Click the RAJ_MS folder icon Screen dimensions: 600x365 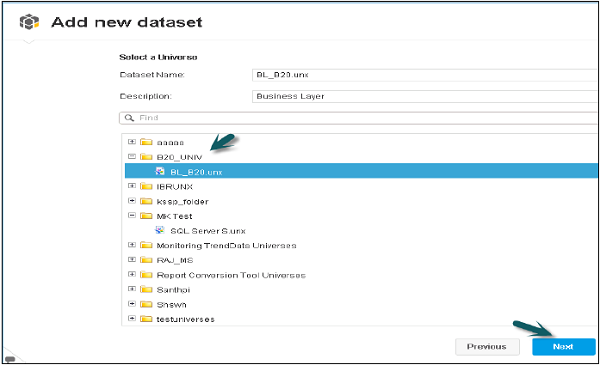pos(146,260)
